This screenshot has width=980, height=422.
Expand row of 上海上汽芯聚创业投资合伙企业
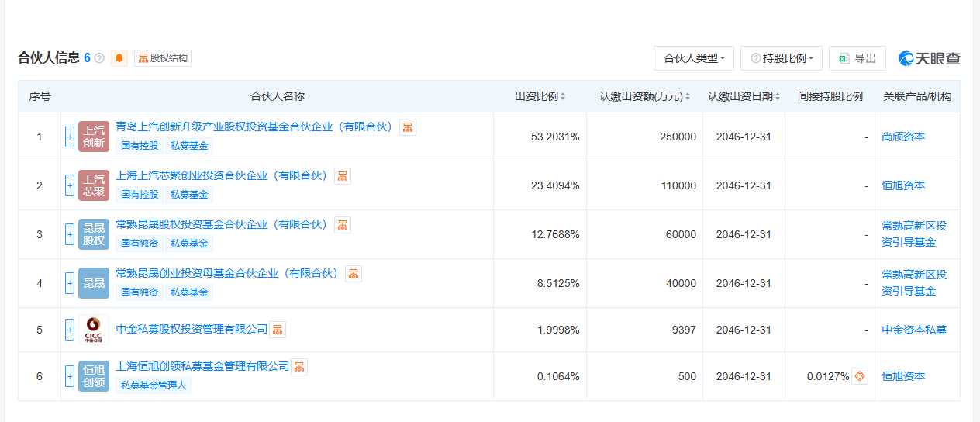point(70,185)
